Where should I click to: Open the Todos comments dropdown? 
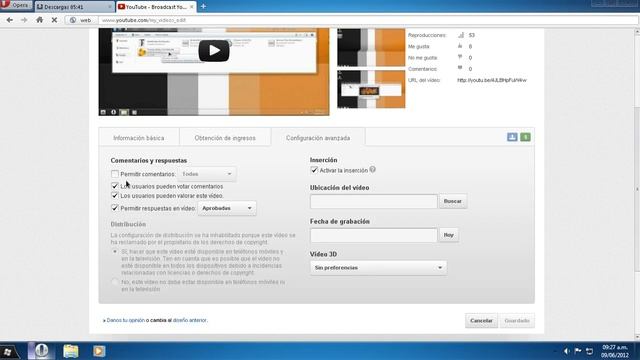click(207, 174)
